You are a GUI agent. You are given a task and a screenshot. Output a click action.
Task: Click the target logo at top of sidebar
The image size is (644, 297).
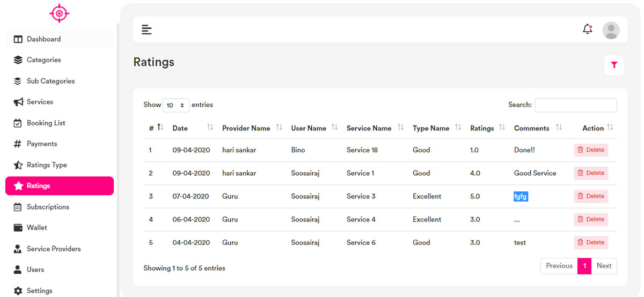coord(59,13)
